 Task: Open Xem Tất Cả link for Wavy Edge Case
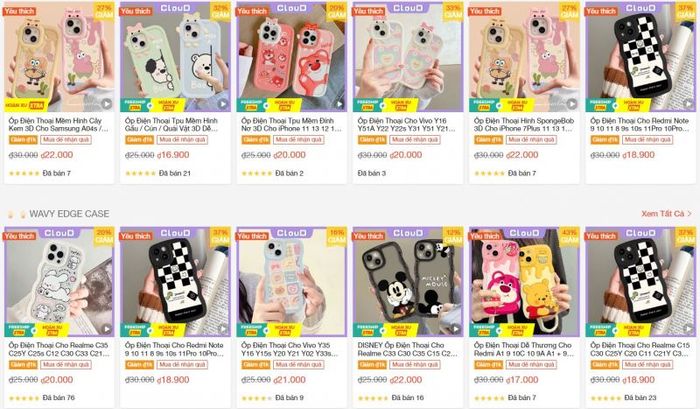pos(662,214)
